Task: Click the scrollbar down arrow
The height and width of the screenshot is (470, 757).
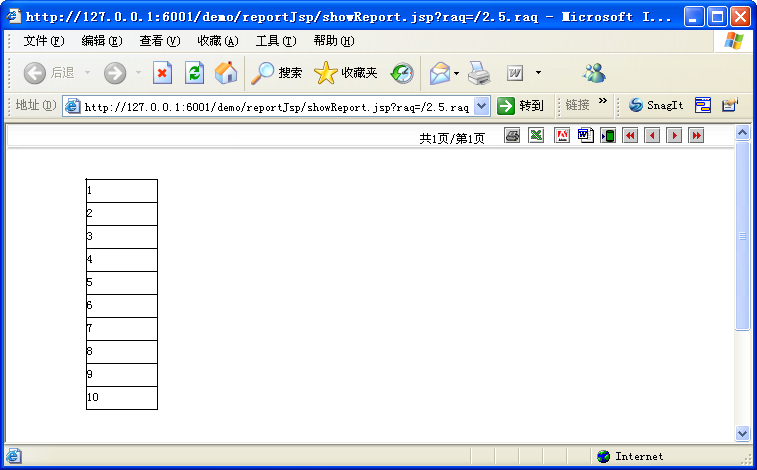Action: (x=742, y=433)
